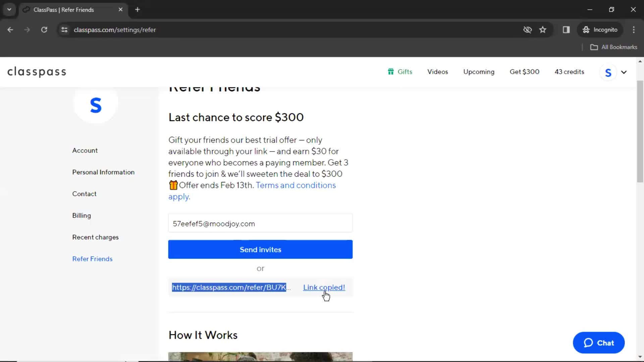The width and height of the screenshot is (644, 362).
Task: Click the email input field
Action: point(261,224)
